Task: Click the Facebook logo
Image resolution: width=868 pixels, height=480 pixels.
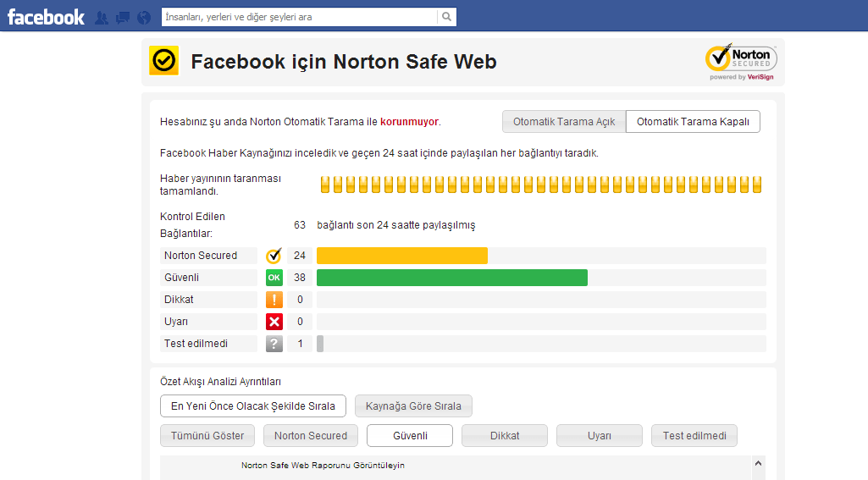Action: (x=46, y=16)
